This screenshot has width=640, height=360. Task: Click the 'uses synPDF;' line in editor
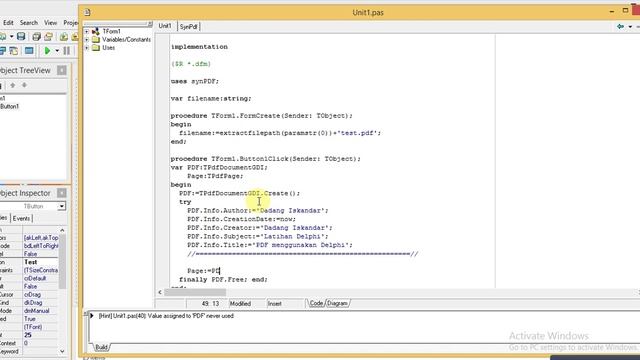coord(195,81)
